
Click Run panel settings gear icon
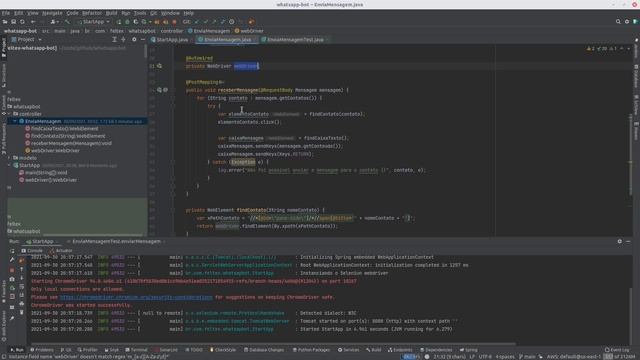click(620, 241)
